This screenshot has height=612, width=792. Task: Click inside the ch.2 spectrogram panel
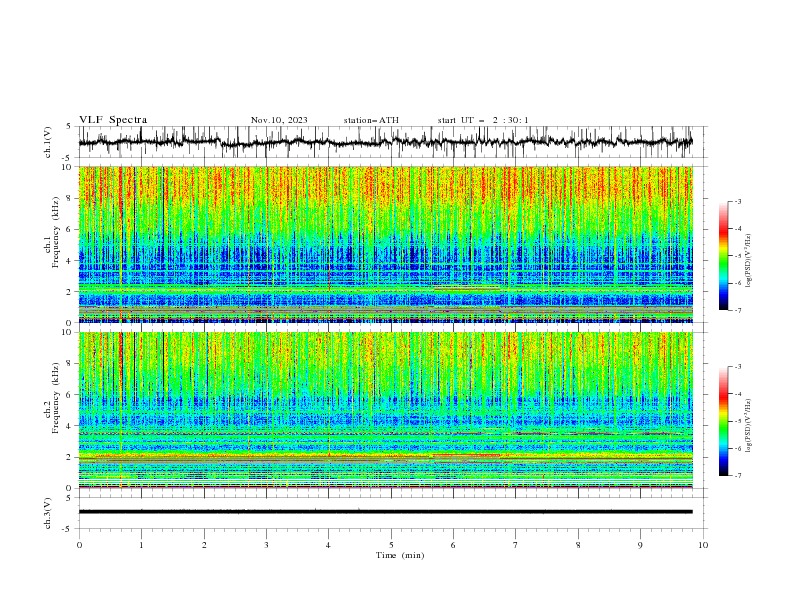click(385, 410)
